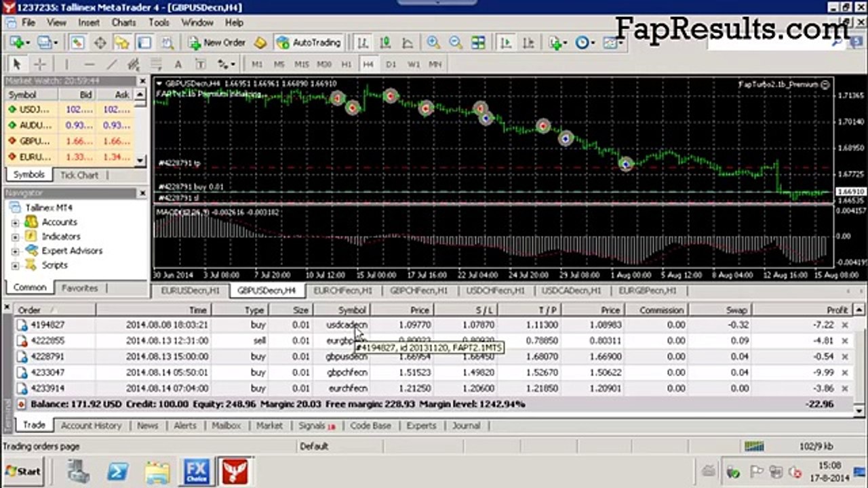Expand the Accounts tree node
Image resolution: width=868 pixels, height=488 pixels.
tap(15, 222)
